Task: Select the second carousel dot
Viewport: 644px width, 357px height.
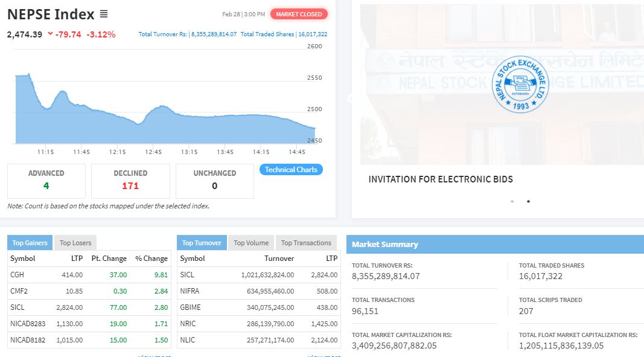Action: point(528,202)
